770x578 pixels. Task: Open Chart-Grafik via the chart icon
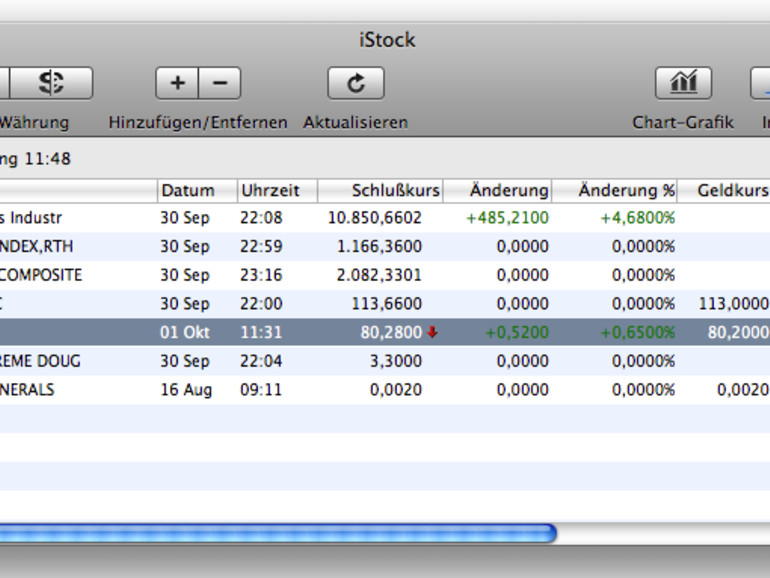coord(684,83)
